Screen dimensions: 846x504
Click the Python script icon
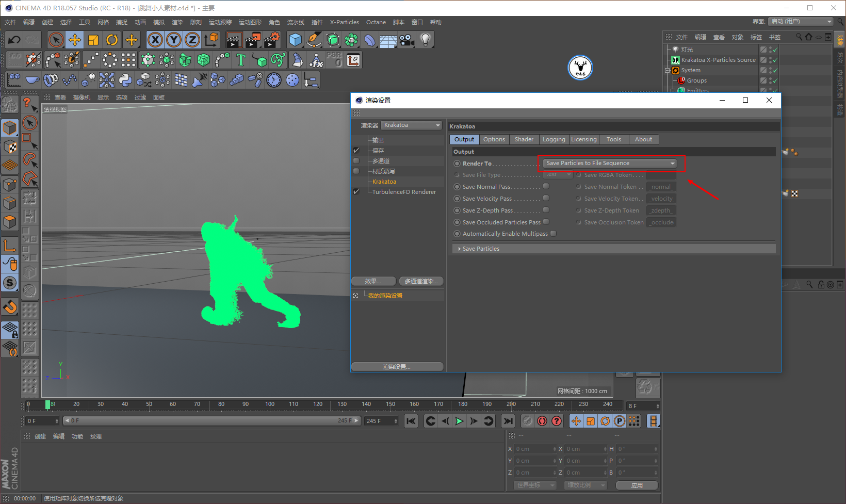pos(125,80)
